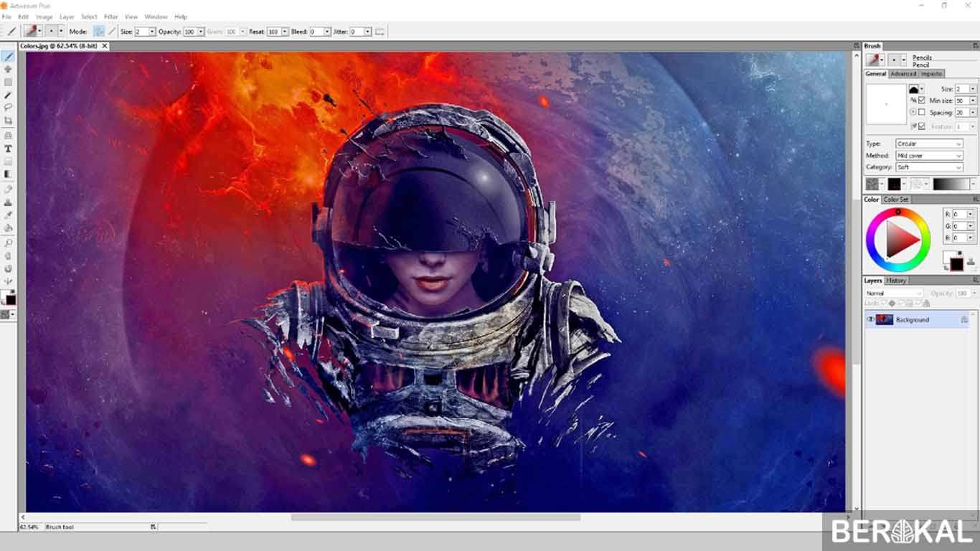The height and width of the screenshot is (551, 980).
Task: Open the toolbox paper texture selector
Action: (8, 314)
